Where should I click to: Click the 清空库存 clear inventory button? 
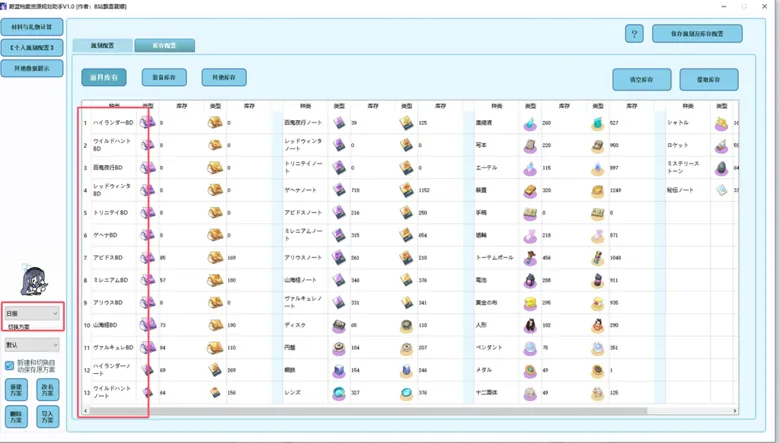tap(642, 79)
